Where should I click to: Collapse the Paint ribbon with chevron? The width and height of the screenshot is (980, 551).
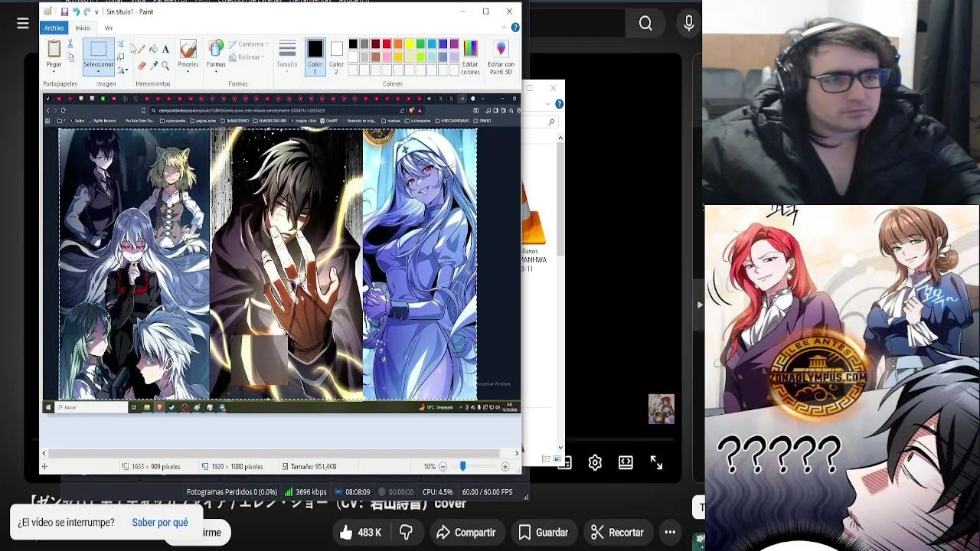pos(505,28)
